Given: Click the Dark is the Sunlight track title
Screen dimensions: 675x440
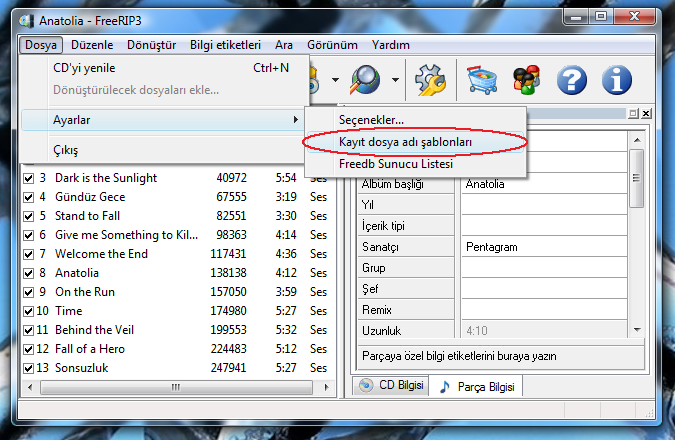Looking at the screenshot, I should (106, 178).
